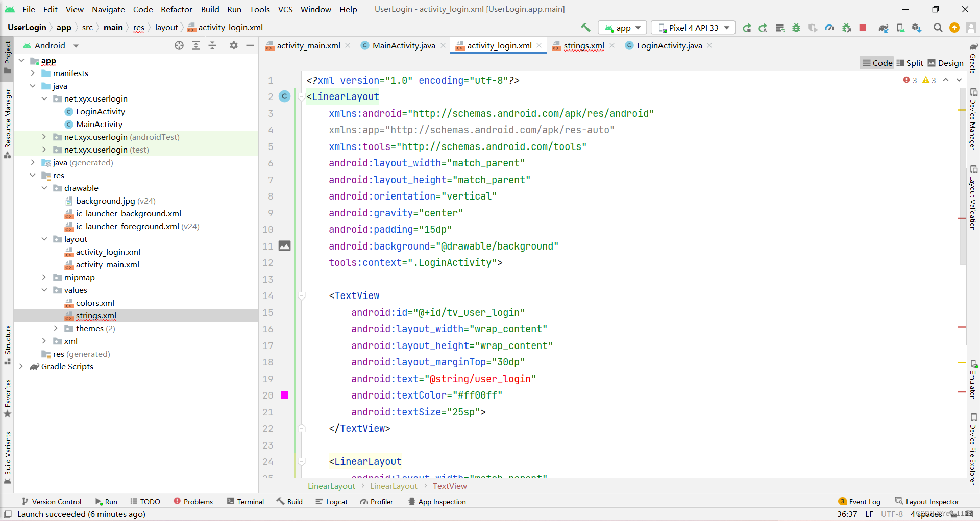This screenshot has width=980, height=521.
Task: Open the VCS menu
Action: click(x=285, y=9)
